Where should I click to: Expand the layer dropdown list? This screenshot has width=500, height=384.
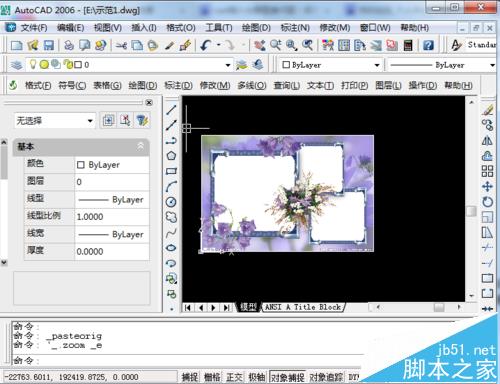(228, 65)
